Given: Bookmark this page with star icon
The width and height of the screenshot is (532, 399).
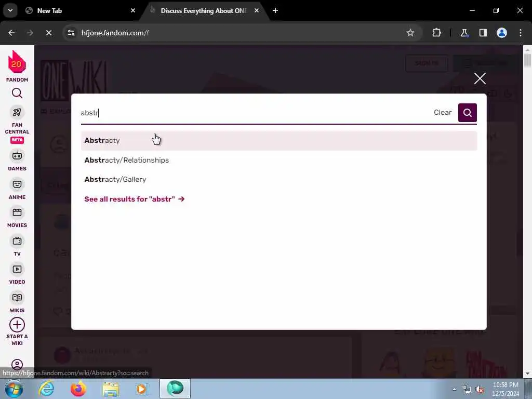Looking at the screenshot, I should (x=410, y=33).
